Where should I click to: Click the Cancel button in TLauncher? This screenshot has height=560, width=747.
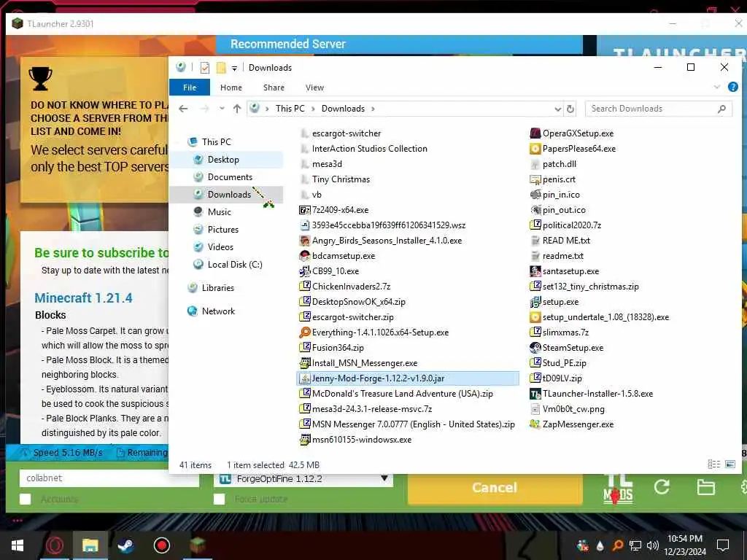[495, 488]
